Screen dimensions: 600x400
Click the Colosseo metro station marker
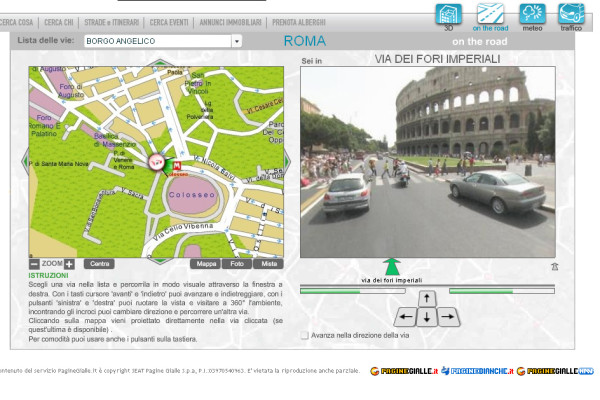[x=177, y=166]
